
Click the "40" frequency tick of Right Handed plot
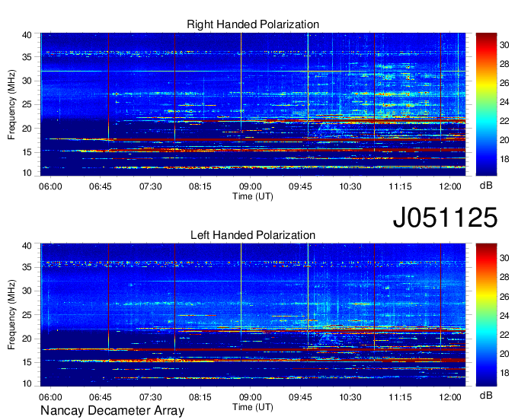(27, 35)
